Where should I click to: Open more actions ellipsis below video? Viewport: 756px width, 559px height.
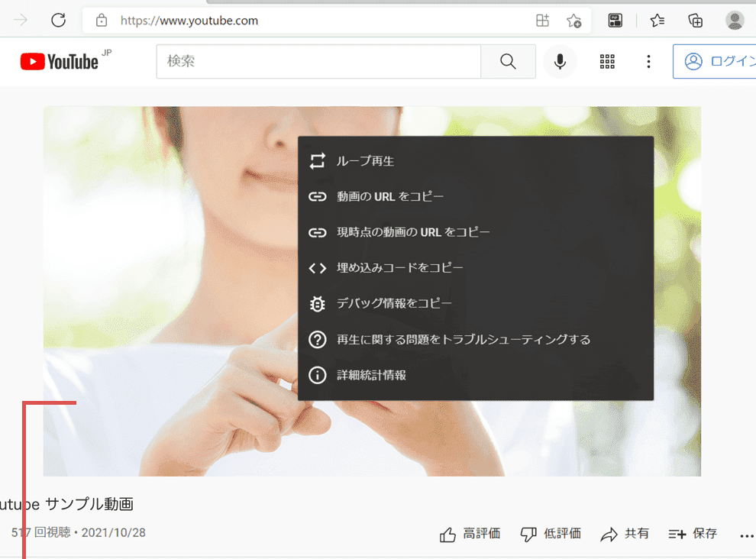[x=747, y=535]
